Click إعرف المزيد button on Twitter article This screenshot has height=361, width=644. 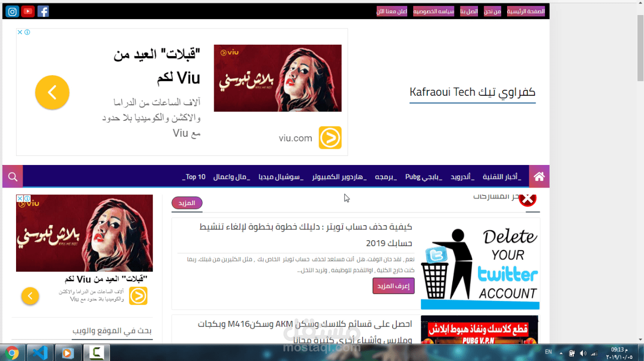tap(394, 286)
